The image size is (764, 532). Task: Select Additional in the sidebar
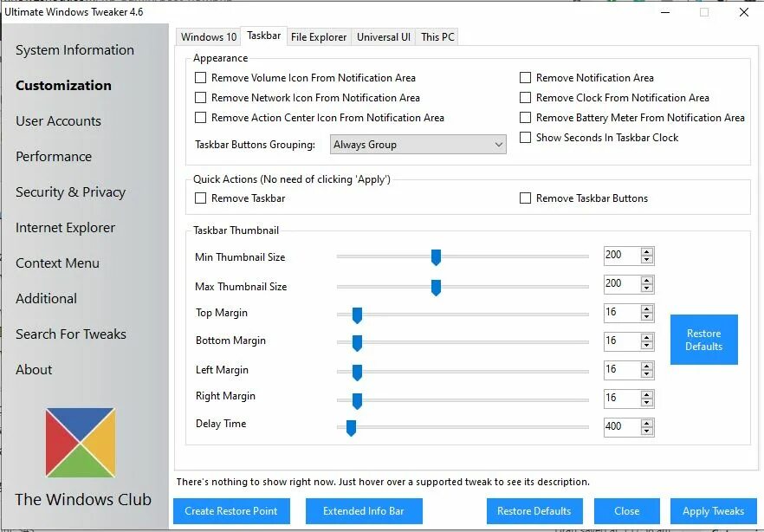46,299
